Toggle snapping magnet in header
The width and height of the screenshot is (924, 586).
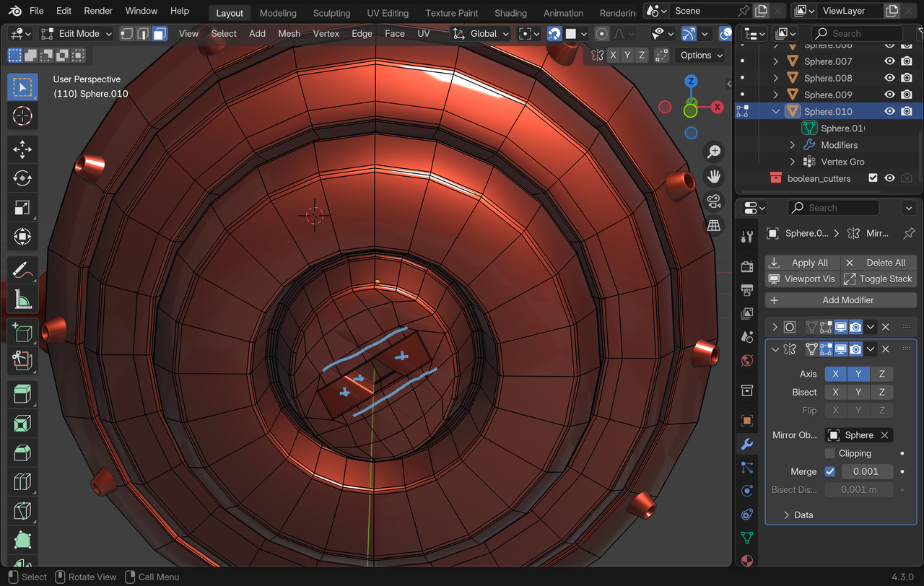tap(554, 34)
